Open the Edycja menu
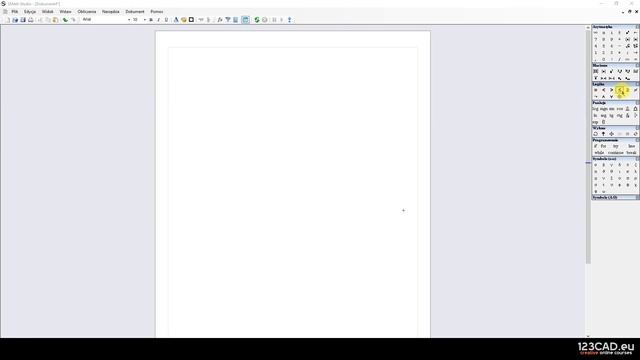Viewport: 640px width, 360px height. tap(30, 12)
